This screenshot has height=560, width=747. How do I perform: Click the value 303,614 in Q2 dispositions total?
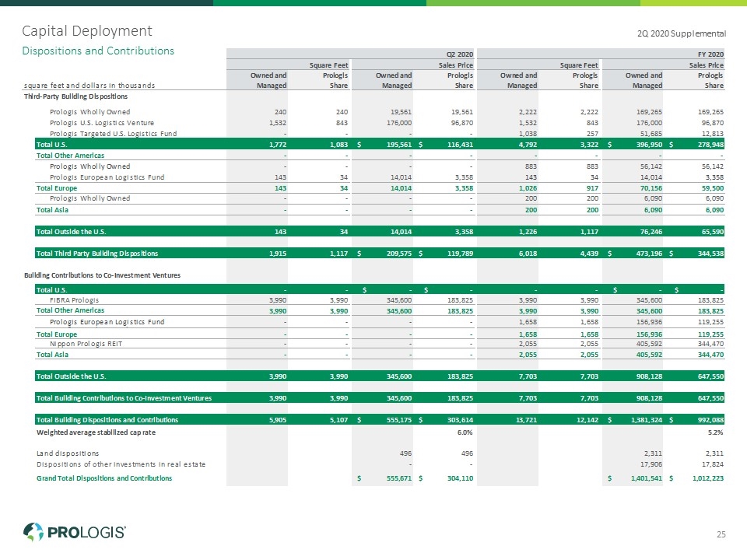click(460, 420)
